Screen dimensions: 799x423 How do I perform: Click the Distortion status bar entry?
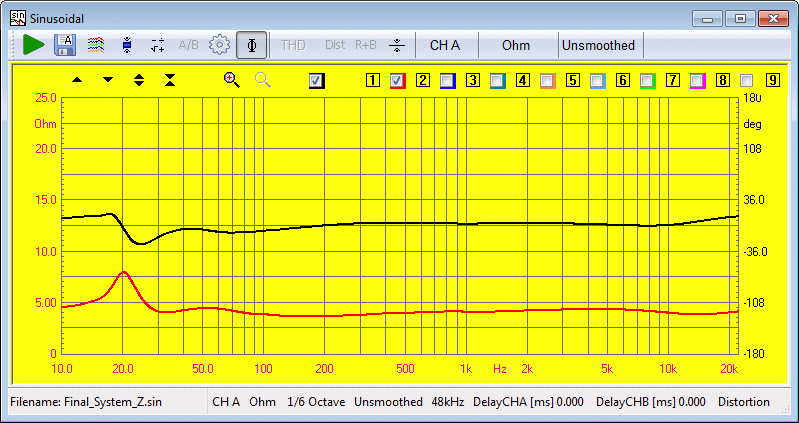pos(744,402)
